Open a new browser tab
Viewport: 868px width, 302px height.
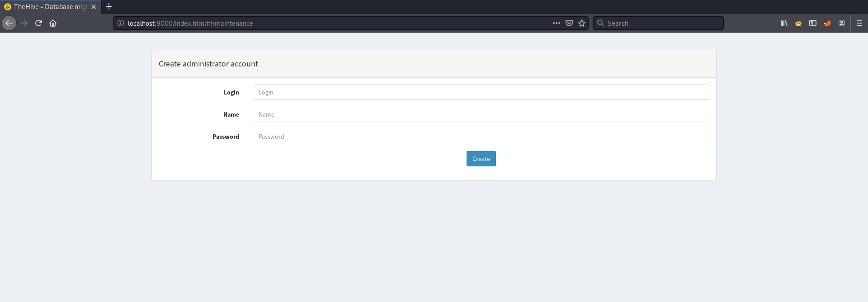point(109,7)
